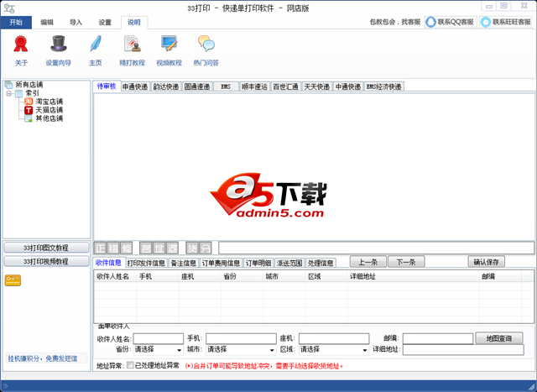Switch to the 说明 ribbon tab
This screenshot has height=392, width=537.
point(134,23)
